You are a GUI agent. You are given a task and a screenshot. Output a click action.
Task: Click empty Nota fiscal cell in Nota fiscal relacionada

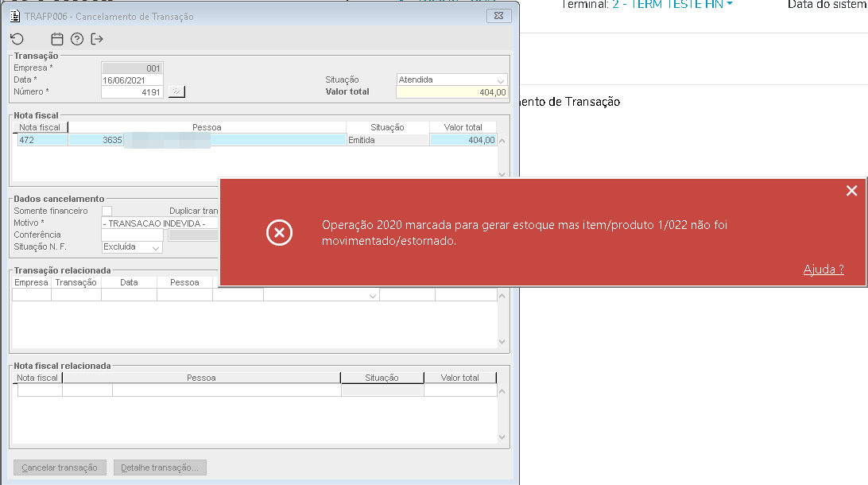[40, 390]
